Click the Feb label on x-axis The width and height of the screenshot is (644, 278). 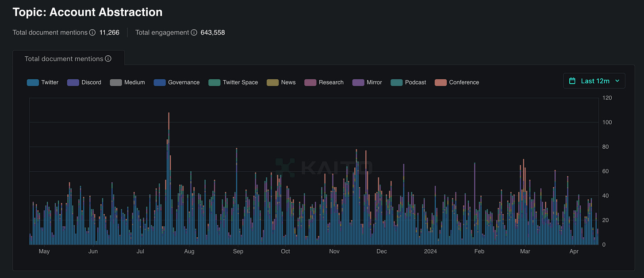[479, 251]
